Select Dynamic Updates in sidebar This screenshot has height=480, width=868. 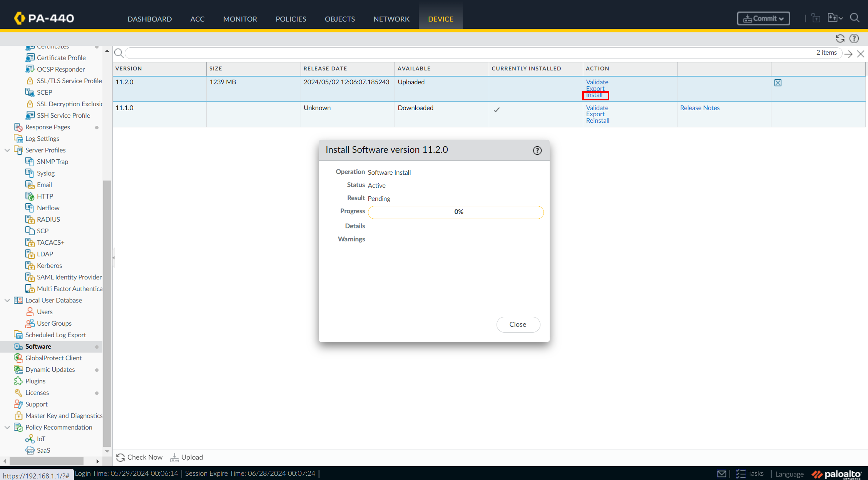point(50,370)
